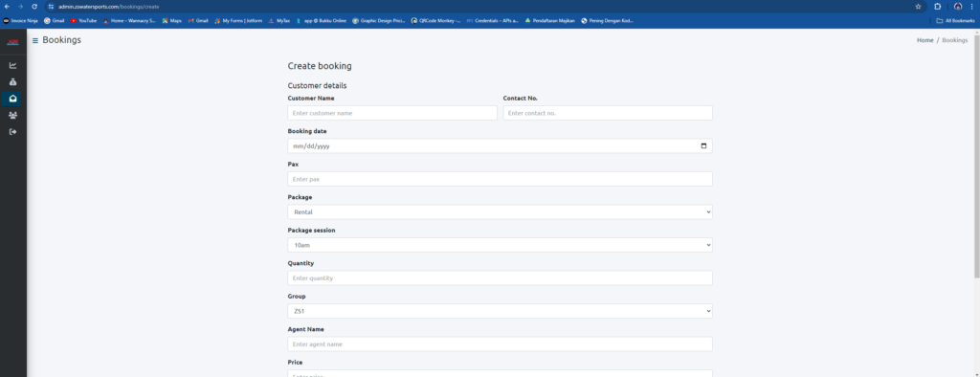Open the money bag sidebar icon
Screen dimensions: 980x377
coord(13,82)
